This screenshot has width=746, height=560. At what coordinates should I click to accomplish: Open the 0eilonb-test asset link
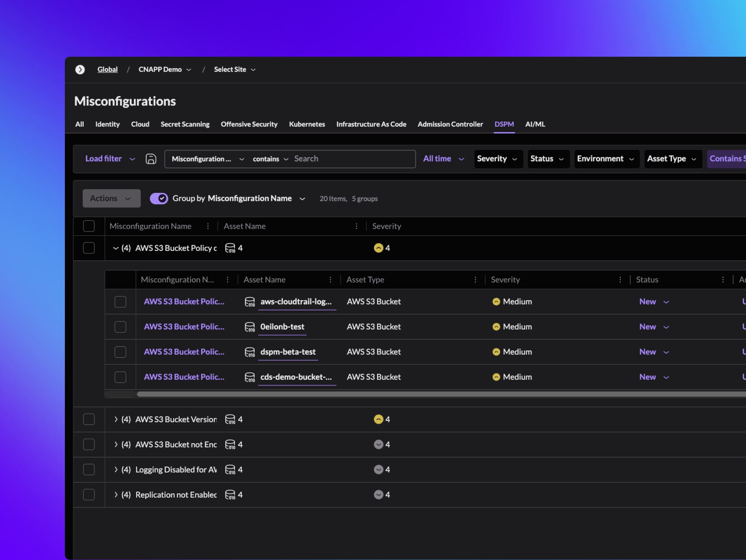pos(282,327)
